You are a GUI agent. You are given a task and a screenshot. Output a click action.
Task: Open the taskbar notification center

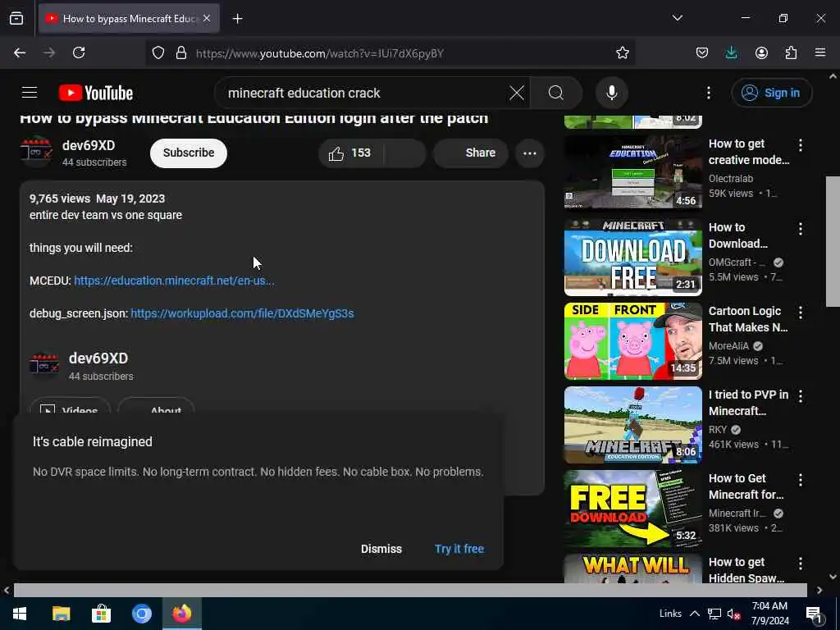point(814,614)
